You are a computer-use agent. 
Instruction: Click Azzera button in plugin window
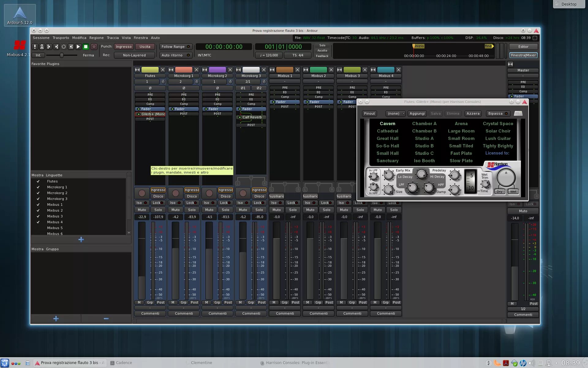point(473,113)
